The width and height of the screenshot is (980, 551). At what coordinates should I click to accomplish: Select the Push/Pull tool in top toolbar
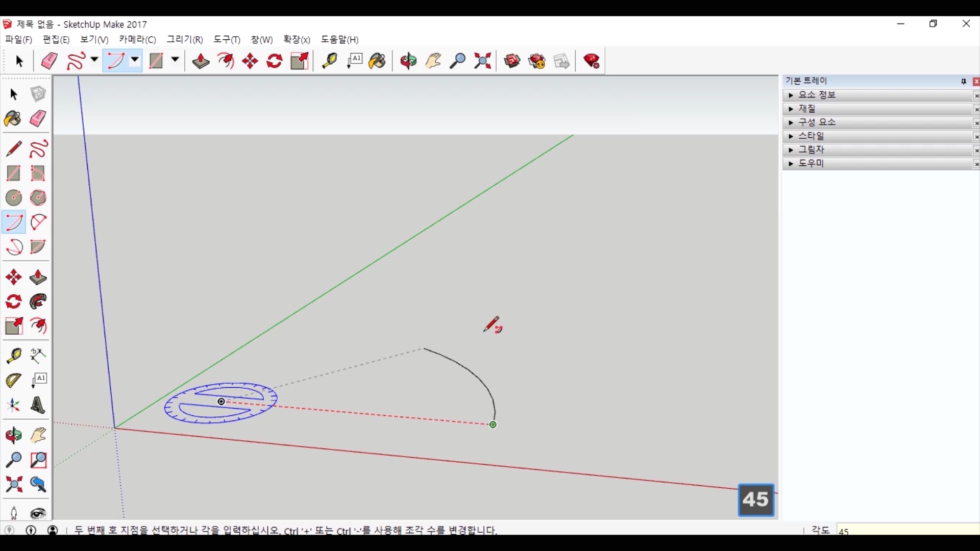201,61
